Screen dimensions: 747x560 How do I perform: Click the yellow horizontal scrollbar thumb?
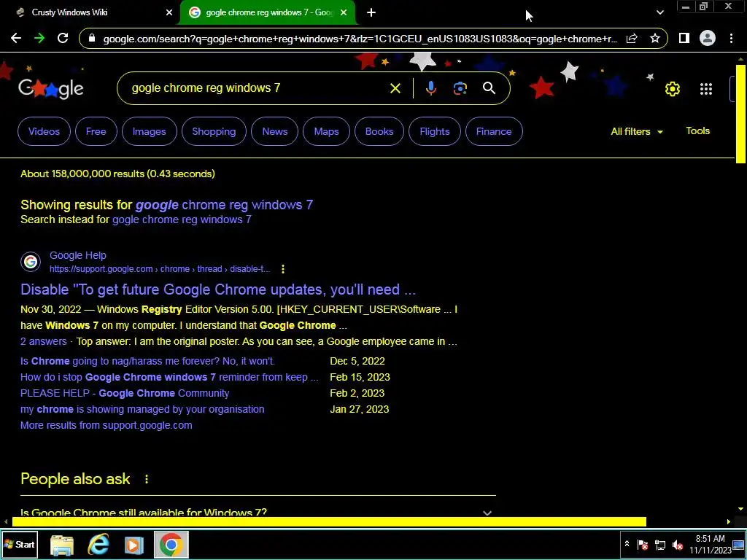pos(329,522)
